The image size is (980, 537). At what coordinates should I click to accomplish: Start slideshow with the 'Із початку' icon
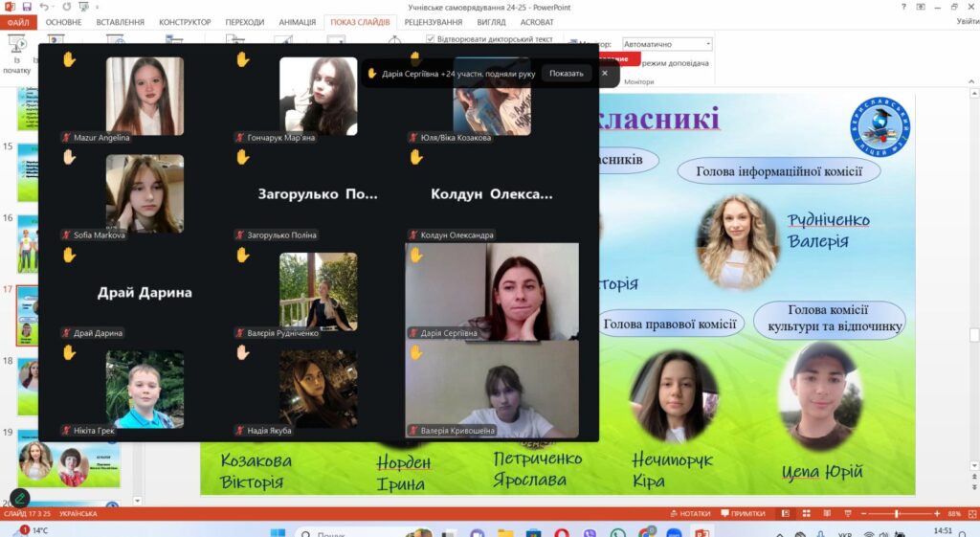(17, 50)
